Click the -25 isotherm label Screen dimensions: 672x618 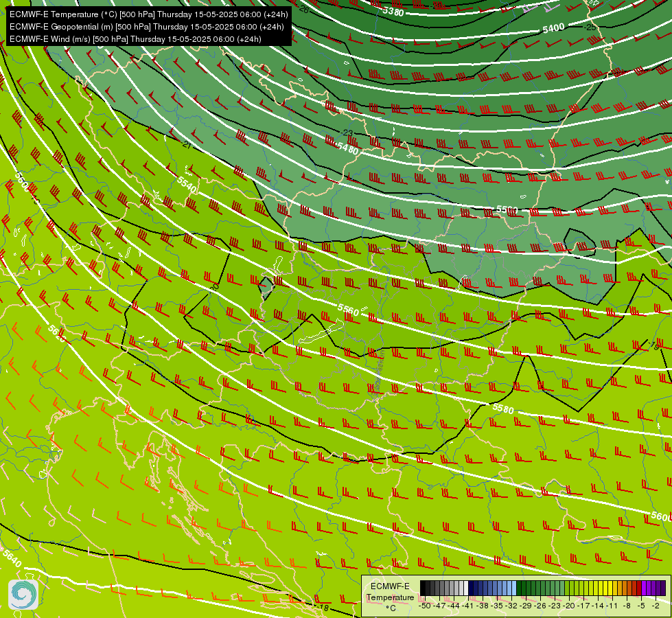click(590, 27)
